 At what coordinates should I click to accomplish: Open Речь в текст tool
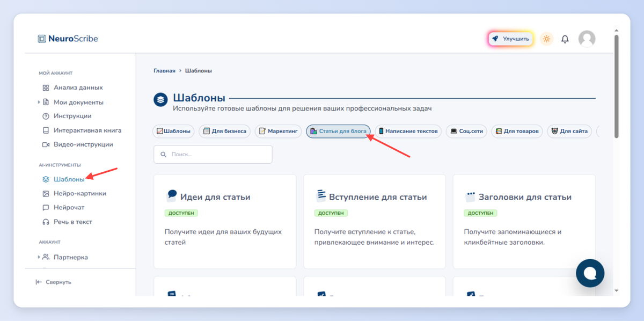(73, 222)
